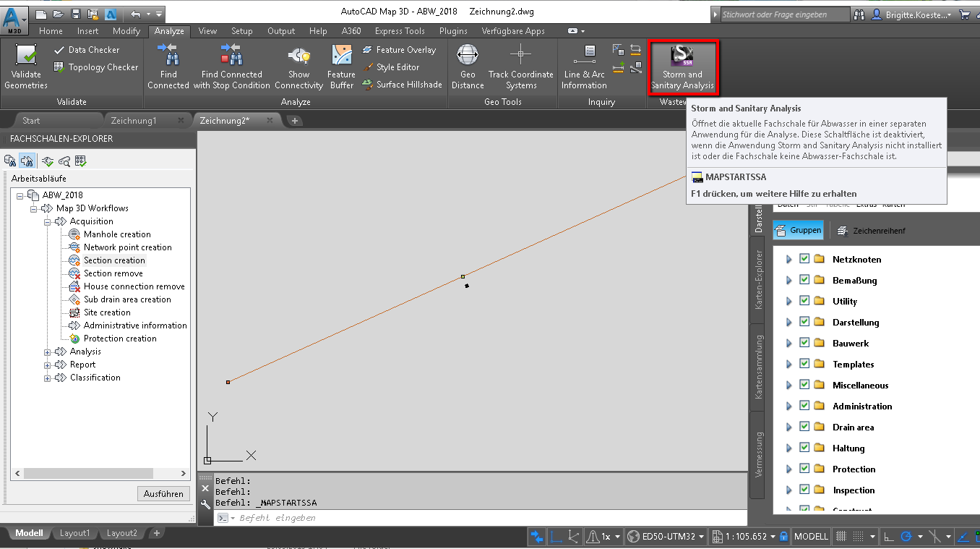Create a new drawing from quick access toolbar
Image resolution: width=980 pixels, height=549 pixels.
pyautogui.click(x=41, y=14)
